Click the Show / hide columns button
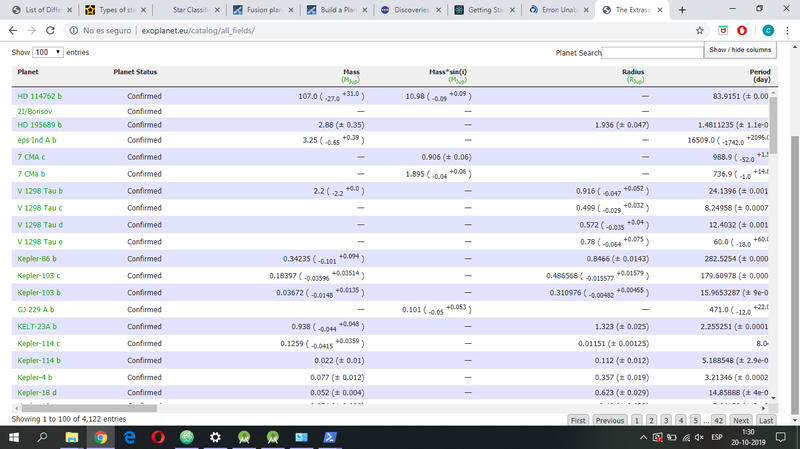 [x=740, y=50]
